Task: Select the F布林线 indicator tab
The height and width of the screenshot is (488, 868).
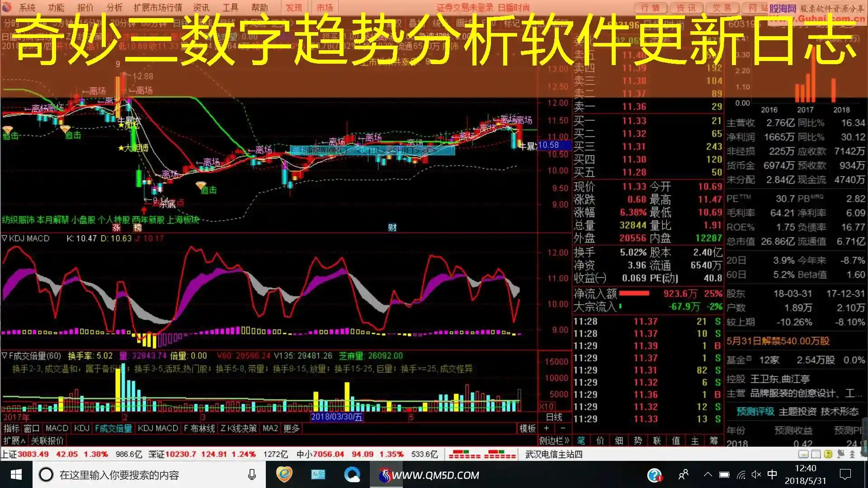Action: [x=199, y=428]
